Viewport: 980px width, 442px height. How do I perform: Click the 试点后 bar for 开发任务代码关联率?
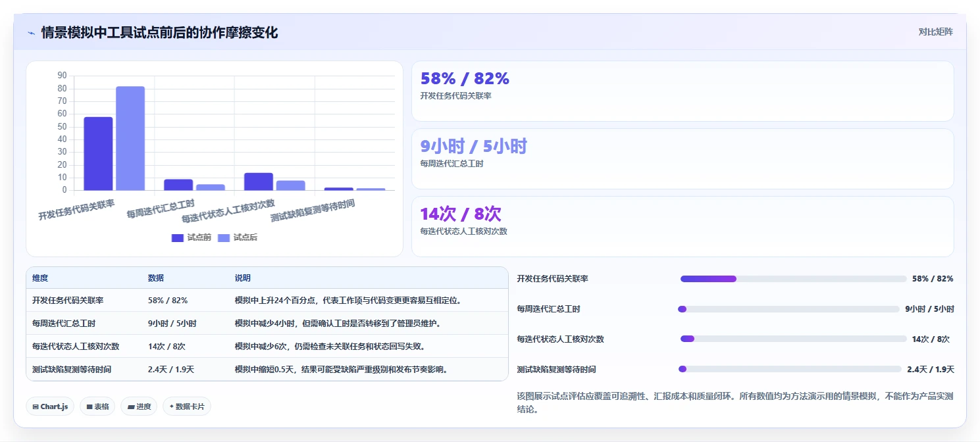click(130, 139)
